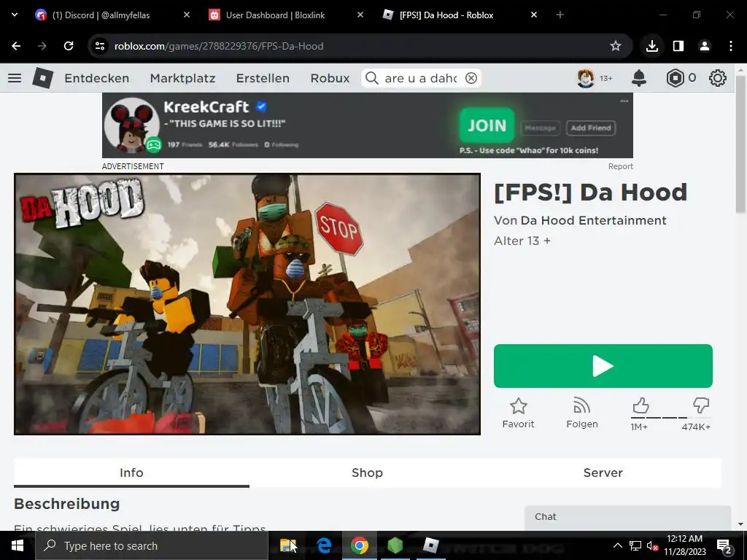
Task: Start the game with the green play button
Action: [603, 366]
